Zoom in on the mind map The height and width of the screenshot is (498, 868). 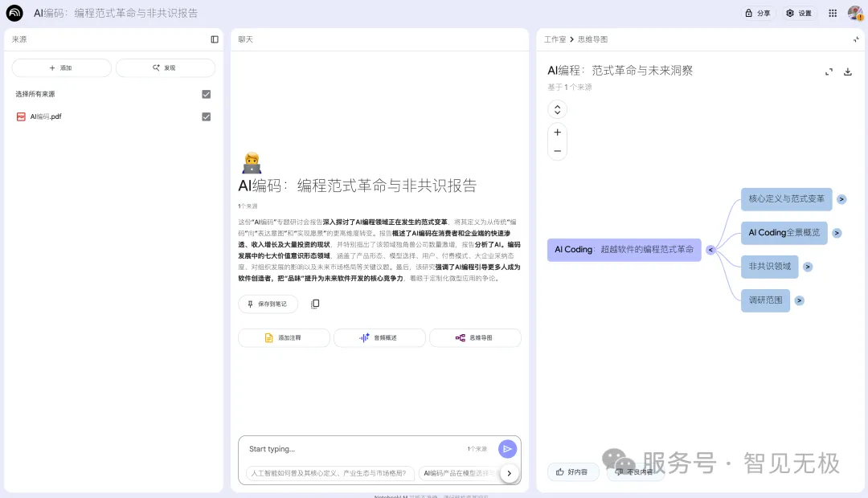pos(557,132)
